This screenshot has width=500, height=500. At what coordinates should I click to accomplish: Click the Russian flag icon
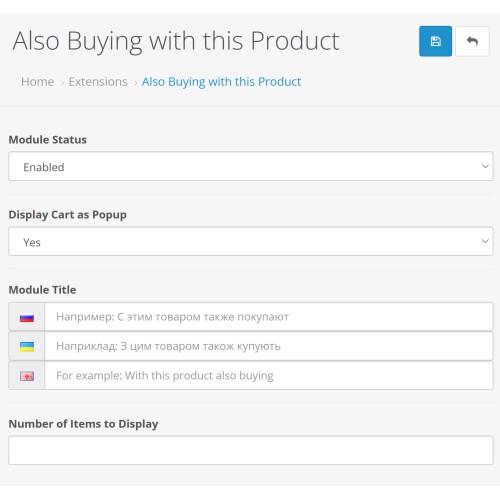click(27, 318)
